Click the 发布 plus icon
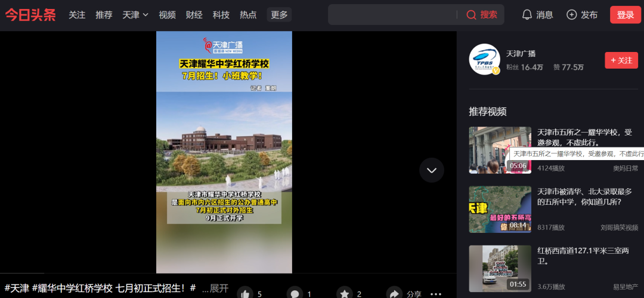The height and width of the screenshot is (298, 644). 571,15
